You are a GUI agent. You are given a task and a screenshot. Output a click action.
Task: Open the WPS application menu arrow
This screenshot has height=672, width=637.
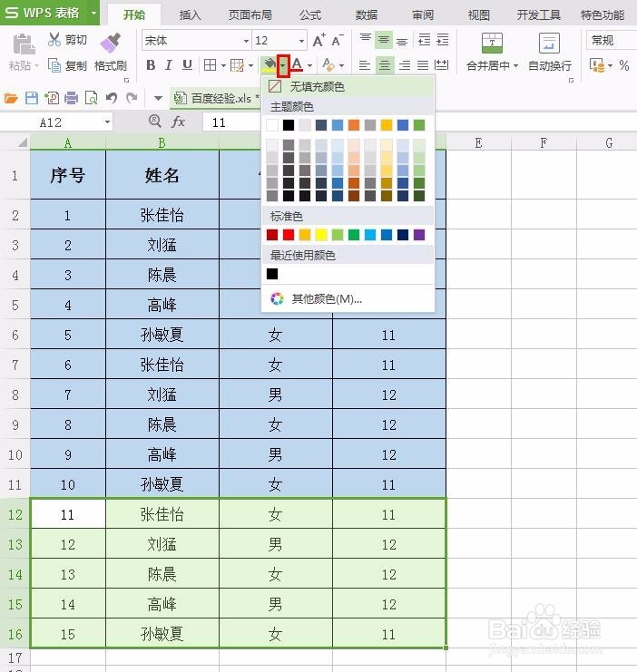[x=93, y=13]
